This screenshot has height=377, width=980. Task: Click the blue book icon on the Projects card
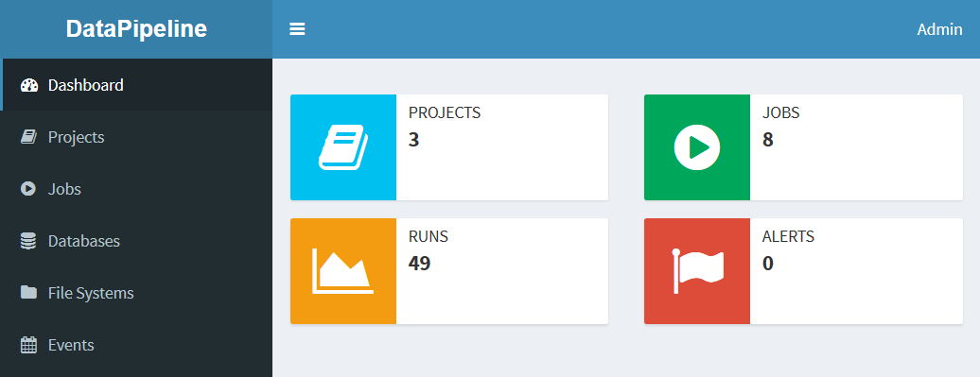tap(343, 147)
